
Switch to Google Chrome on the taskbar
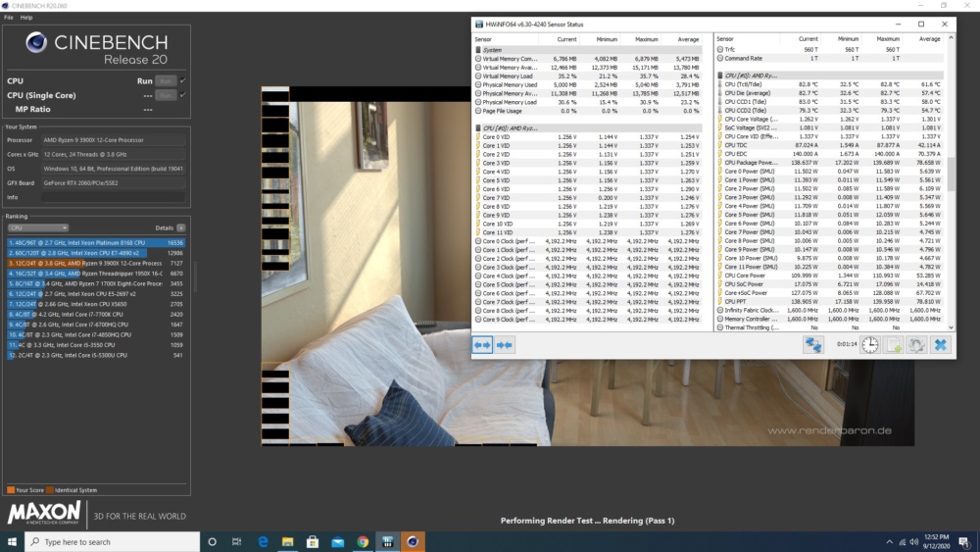point(363,541)
